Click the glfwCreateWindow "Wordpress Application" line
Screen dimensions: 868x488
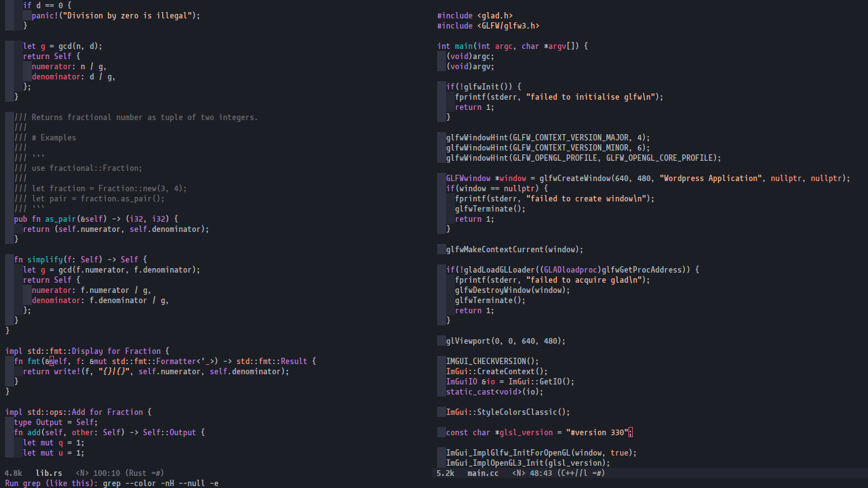click(648, 179)
